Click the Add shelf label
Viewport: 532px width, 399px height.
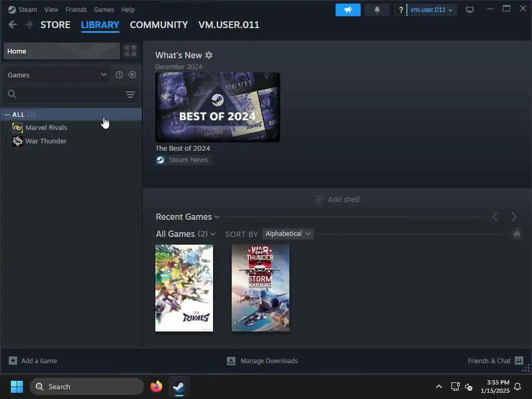[344, 199]
